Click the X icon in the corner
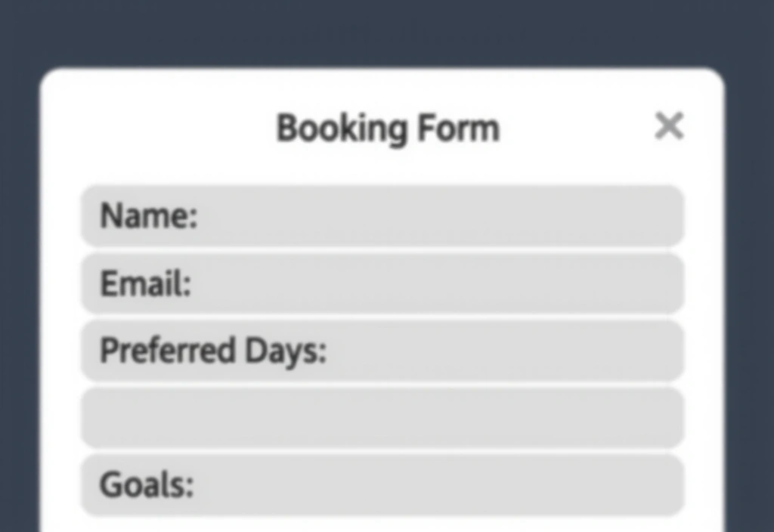 [668, 126]
